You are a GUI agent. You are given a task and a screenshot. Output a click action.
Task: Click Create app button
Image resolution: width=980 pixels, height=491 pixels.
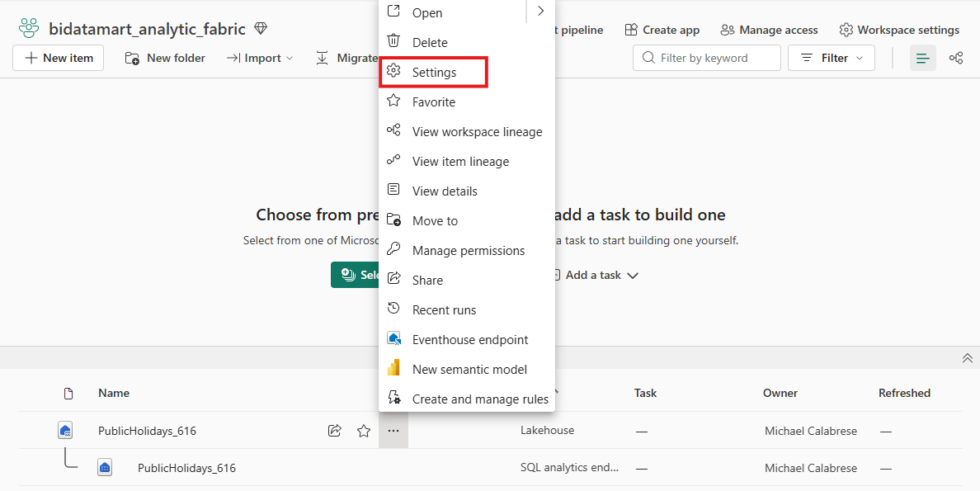pos(662,30)
